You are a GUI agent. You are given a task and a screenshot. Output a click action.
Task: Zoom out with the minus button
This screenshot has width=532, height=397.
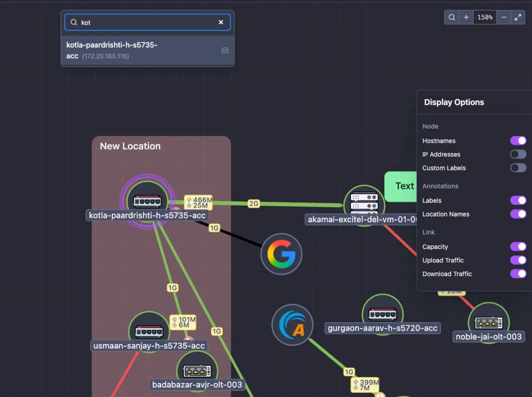point(503,17)
